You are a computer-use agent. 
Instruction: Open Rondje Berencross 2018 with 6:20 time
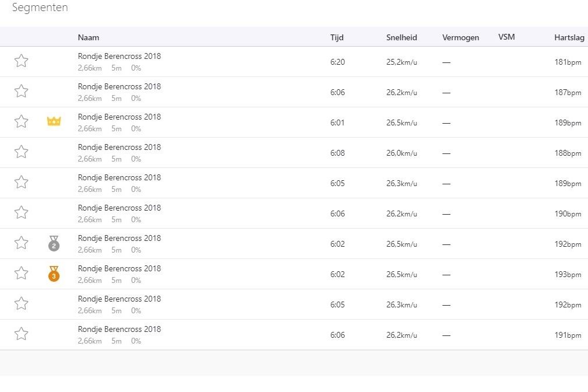(x=119, y=57)
